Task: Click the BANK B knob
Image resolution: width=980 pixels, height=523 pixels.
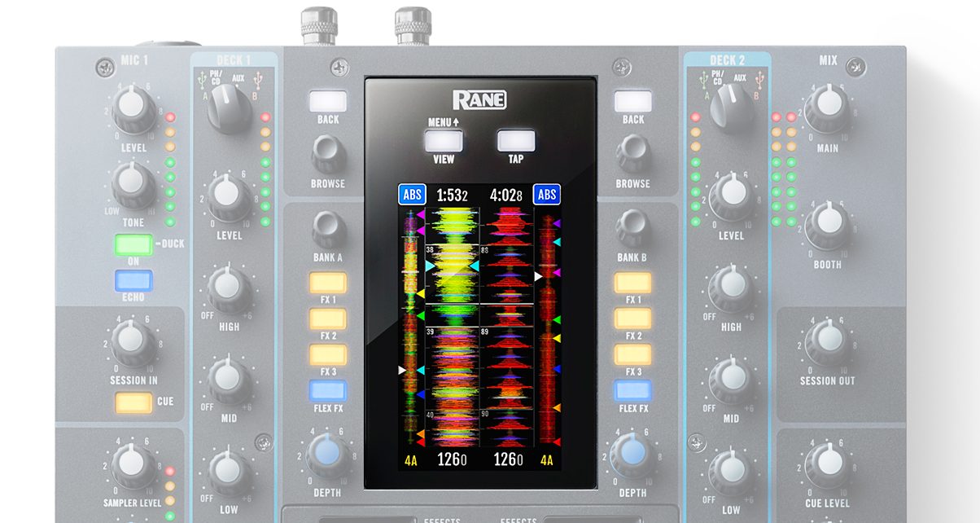Action: pyautogui.click(x=633, y=229)
